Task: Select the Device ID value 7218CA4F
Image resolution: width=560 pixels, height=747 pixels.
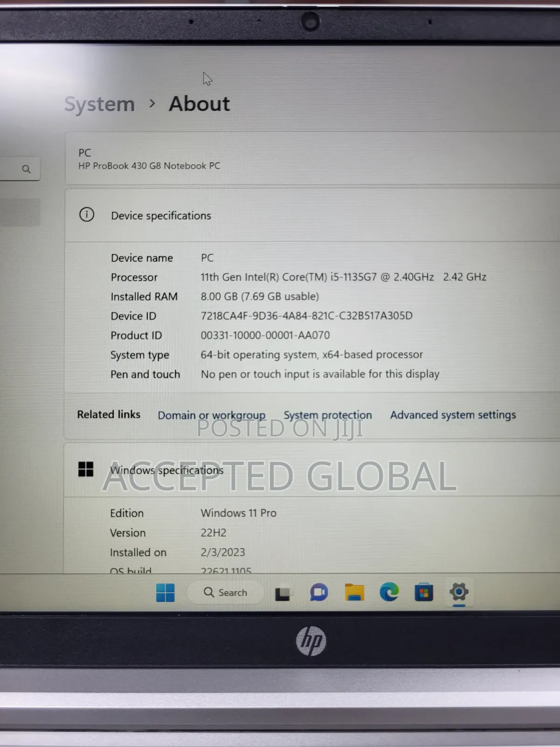Action: point(307,316)
